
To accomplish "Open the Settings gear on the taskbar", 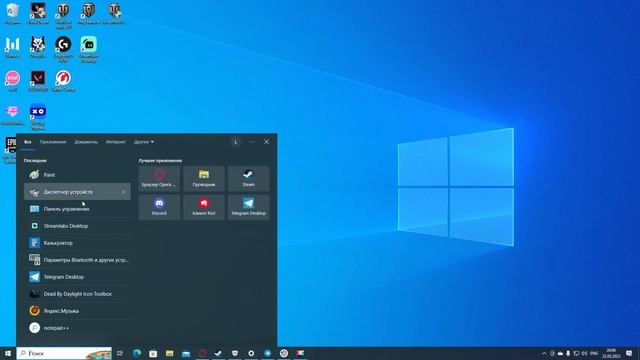I will (251, 353).
